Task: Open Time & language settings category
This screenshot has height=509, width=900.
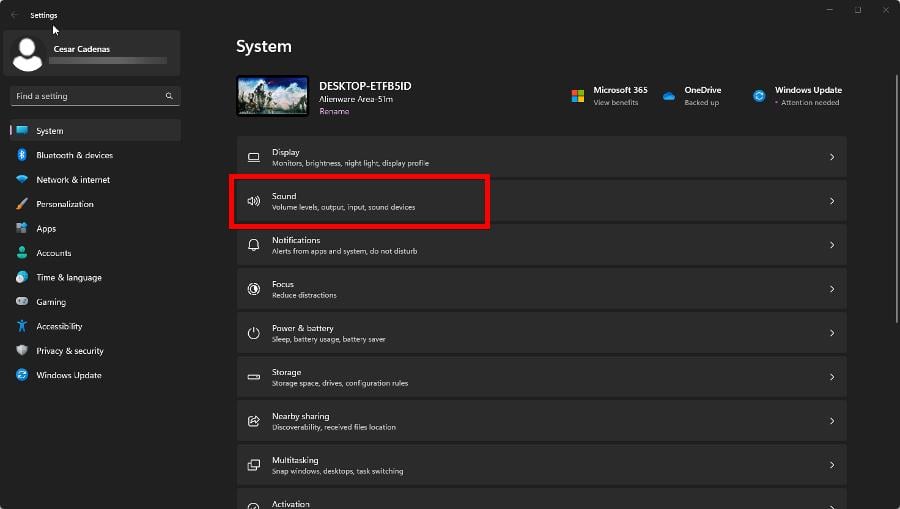Action: 68,278
